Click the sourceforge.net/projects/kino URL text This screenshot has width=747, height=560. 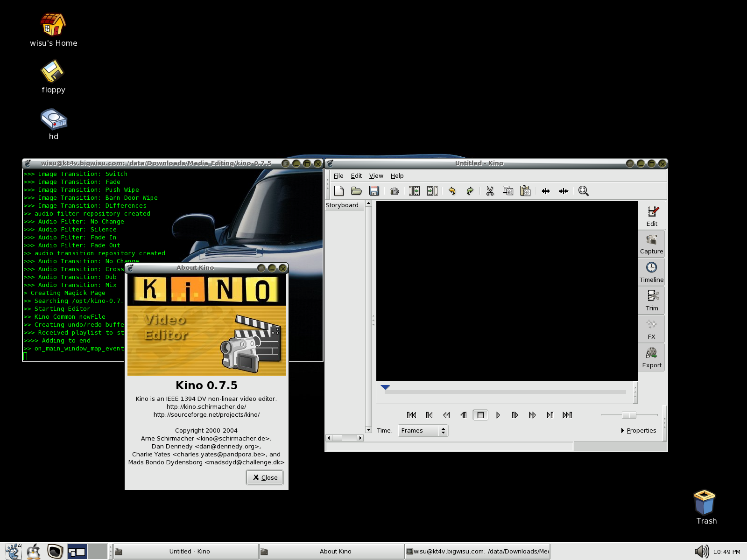206,414
